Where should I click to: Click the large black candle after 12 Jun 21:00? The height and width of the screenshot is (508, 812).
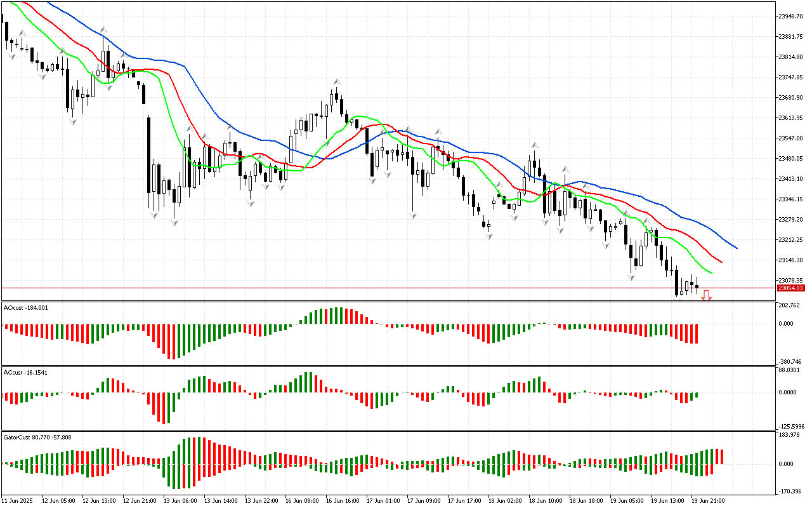tap(148, 154)
